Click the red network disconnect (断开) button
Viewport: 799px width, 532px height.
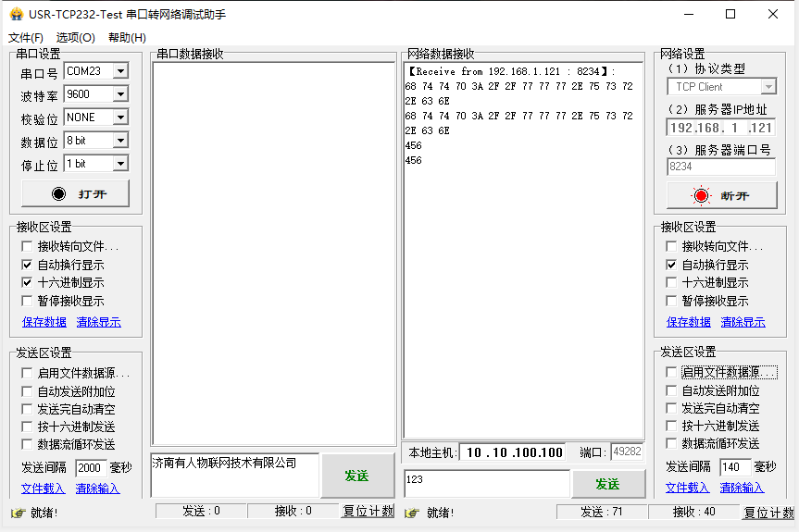(x=720, y=196)
